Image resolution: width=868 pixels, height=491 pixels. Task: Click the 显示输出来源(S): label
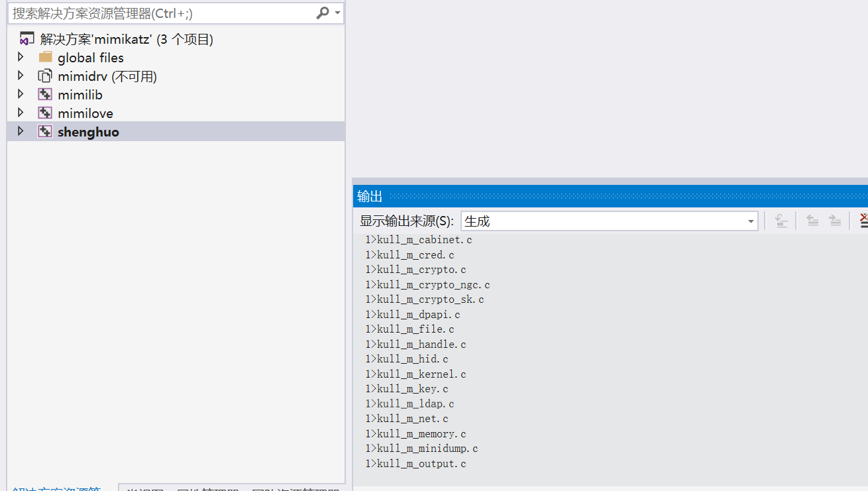click(407, 221)
